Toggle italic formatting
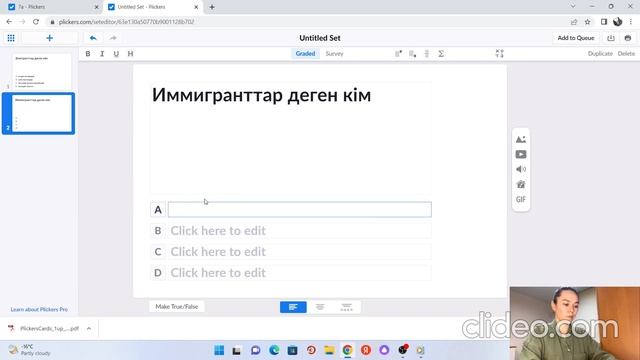The width and height of the screenshot is (640, 360). pos(102,53)
